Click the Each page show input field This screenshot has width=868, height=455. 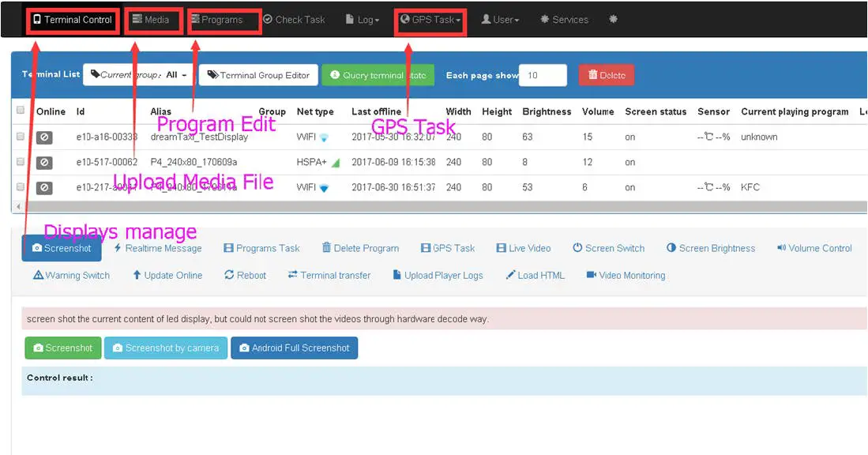click(x=543, y=75)
